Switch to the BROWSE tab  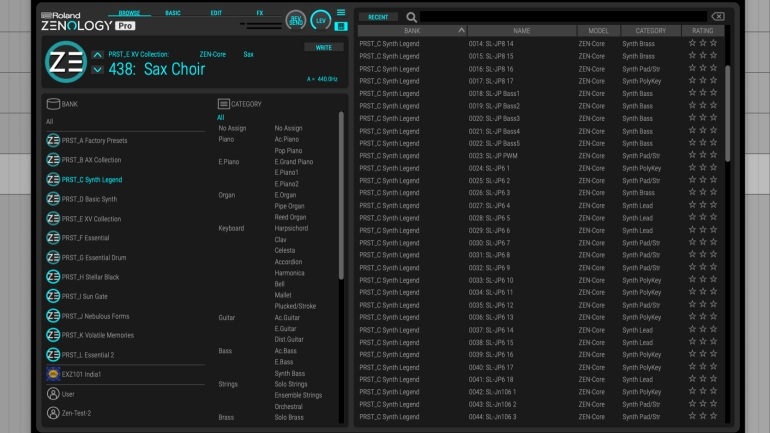coord(129,13)
